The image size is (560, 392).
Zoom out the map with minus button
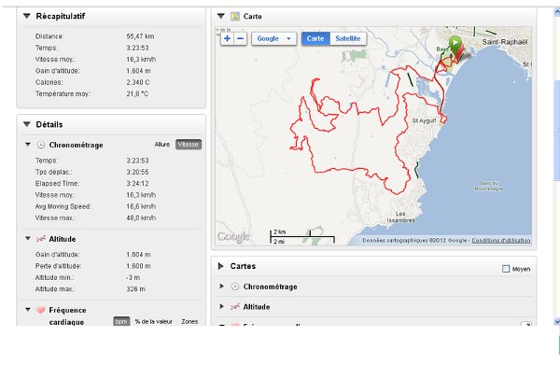[241, 38]
